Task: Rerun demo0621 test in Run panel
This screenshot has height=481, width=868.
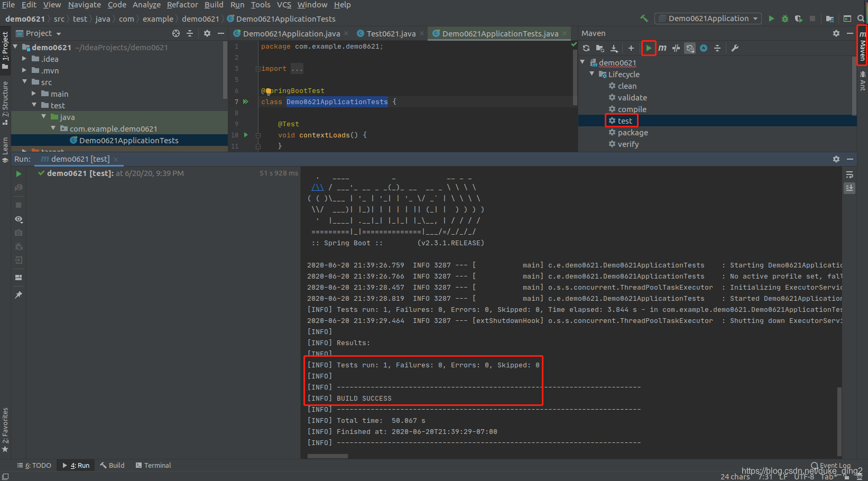Action: point(19,174)
